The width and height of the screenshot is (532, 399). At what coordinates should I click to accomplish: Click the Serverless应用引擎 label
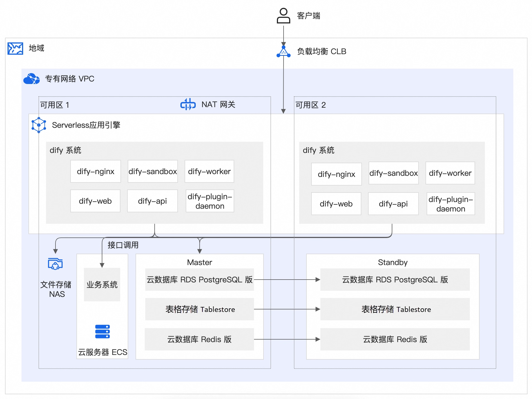(86, 125)
